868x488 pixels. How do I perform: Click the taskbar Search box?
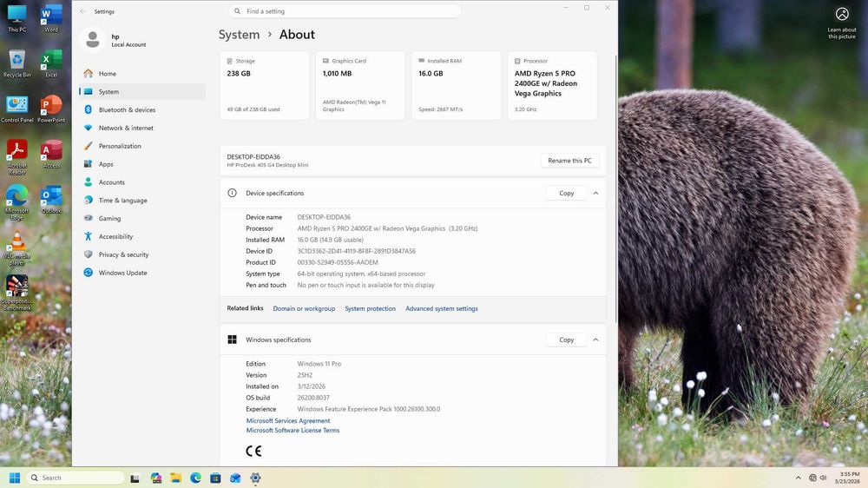coord(76,478)
